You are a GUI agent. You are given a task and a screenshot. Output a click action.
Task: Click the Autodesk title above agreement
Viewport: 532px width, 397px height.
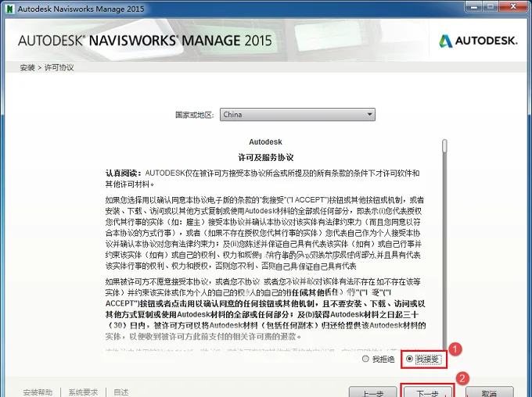(265, 141)
